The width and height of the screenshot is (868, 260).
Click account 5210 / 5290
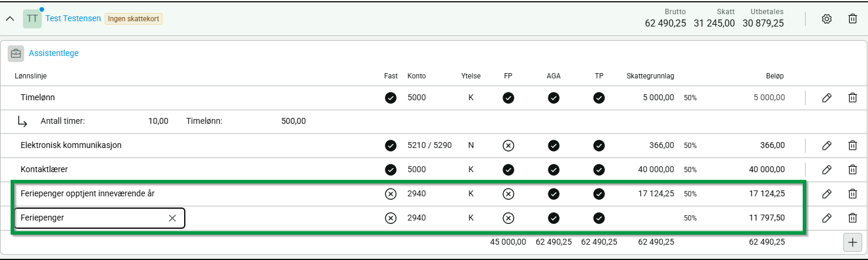(x=430, y=145)
